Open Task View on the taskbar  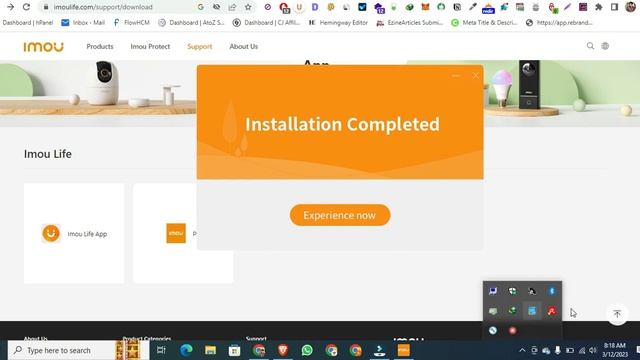[x=161, y=350]
